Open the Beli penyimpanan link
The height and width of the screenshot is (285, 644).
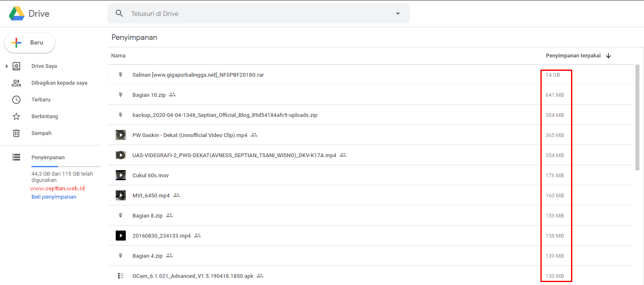pyautogui.click(x=53, y=196)
